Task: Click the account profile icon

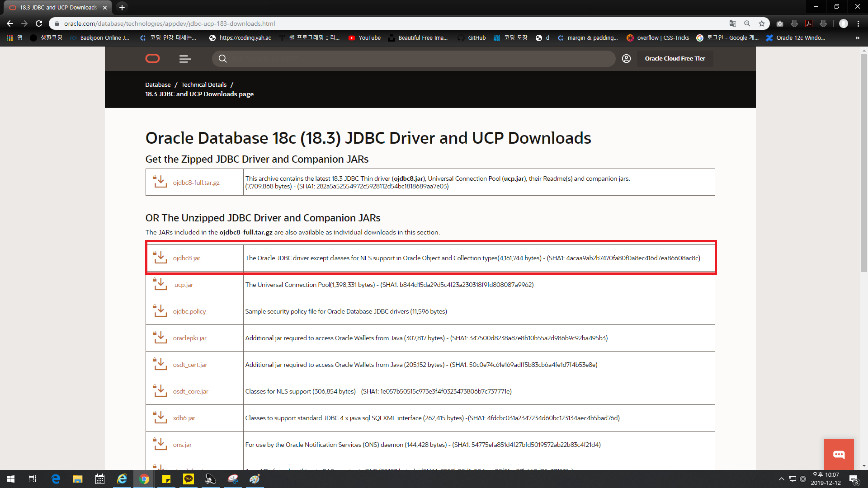Action: coord(626,58)
